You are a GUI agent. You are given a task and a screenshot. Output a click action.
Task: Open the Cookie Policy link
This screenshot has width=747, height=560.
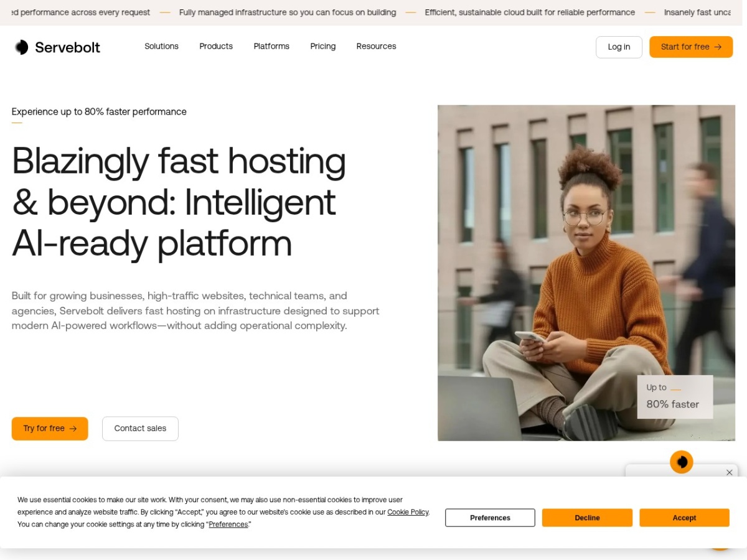(408, 512)
